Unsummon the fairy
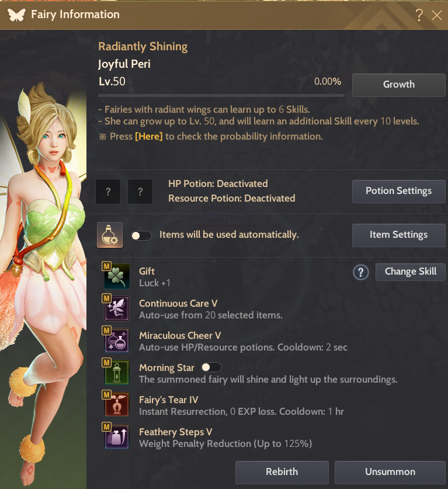The height and width of the screenshot is (489, 448). (x=390, y=472)
